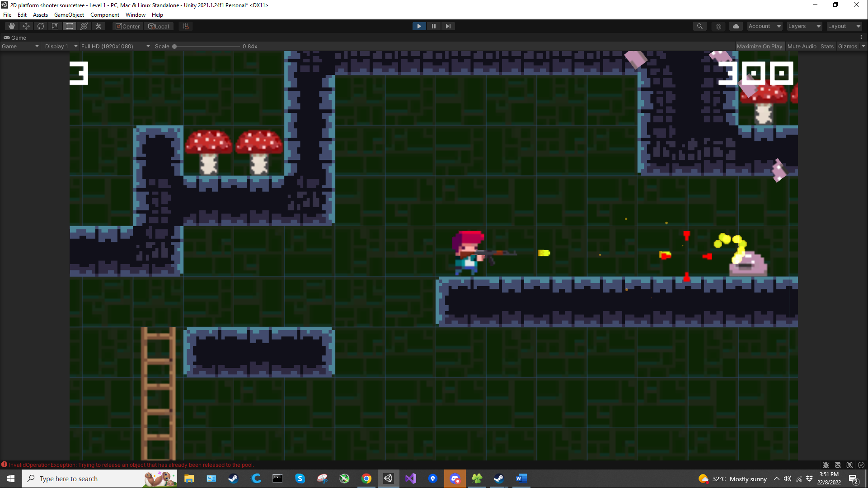Click the Scale slider handle

pos(174,46)
